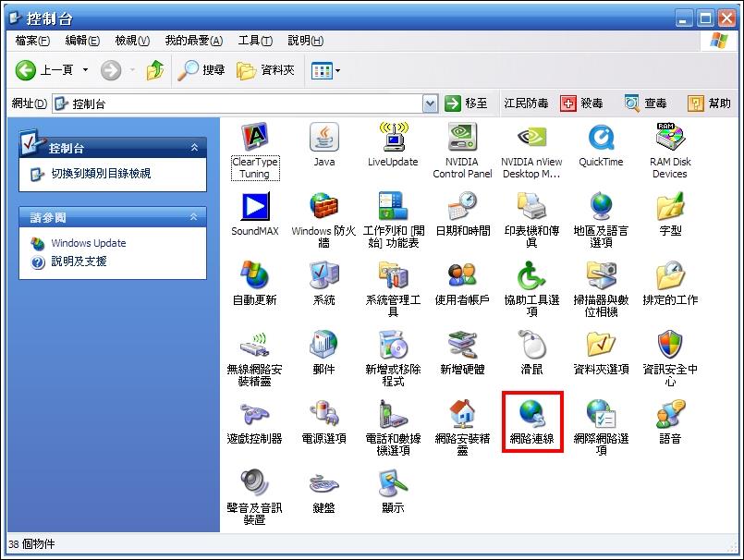This screenshot has height=560, width=744.
Task: Go up one folder level
Action: (x=155, y=70)
